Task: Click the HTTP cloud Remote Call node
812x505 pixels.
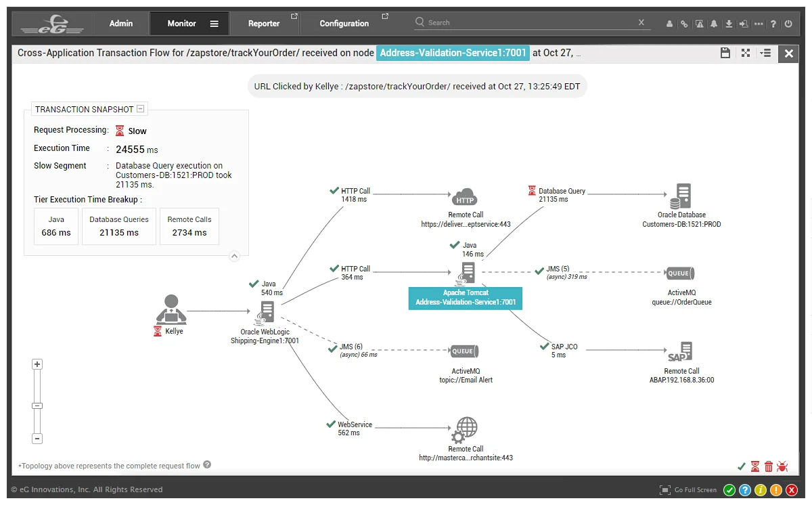Action: click(x=465, y=197)
